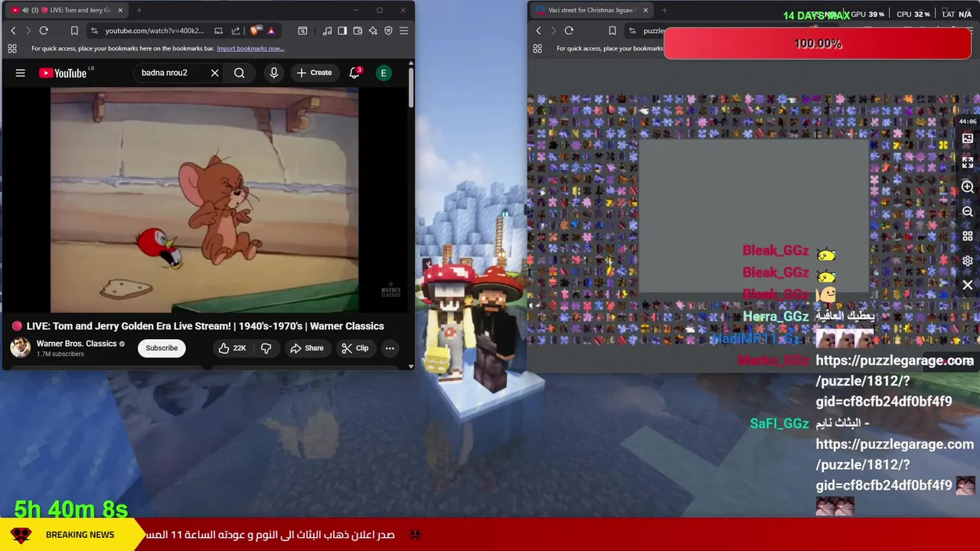The width and height of the screenshot is (980, 551).
Task: Open more actions three-dot menu under video
Action: coord(390,348)
